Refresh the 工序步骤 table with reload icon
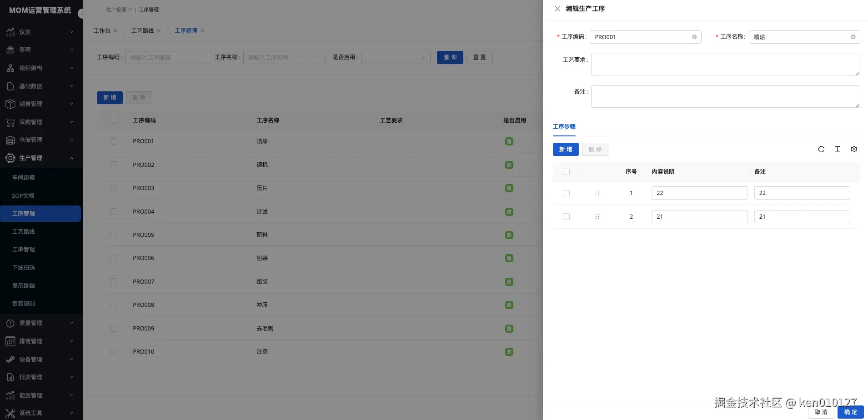Screen dimensions: 868x420 coord(821,149)
